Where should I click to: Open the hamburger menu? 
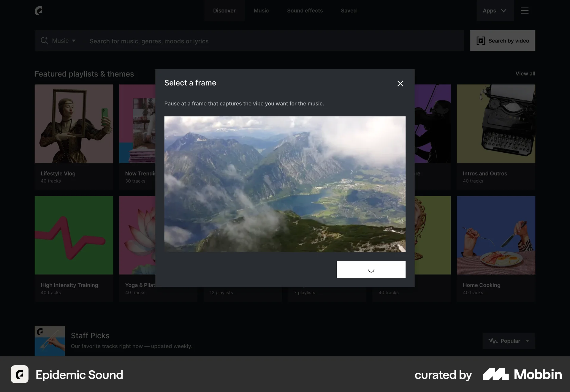click(x=525, y=11)
